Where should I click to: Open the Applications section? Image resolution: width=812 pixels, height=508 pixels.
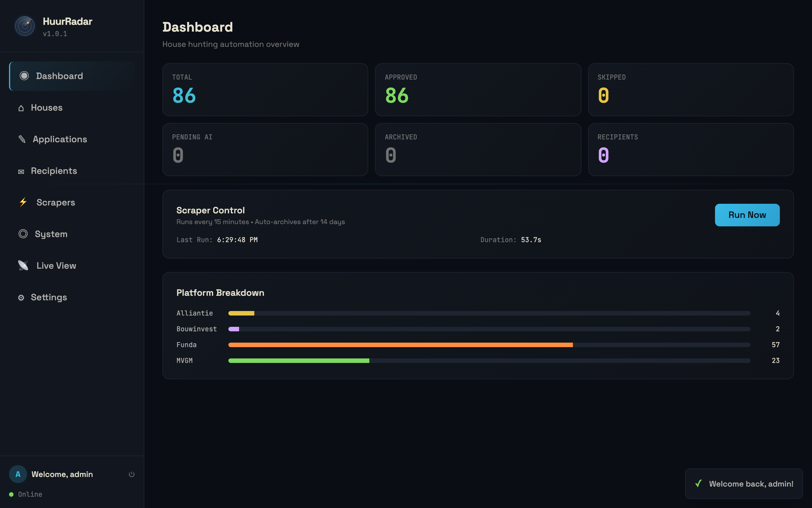(72, 139)
